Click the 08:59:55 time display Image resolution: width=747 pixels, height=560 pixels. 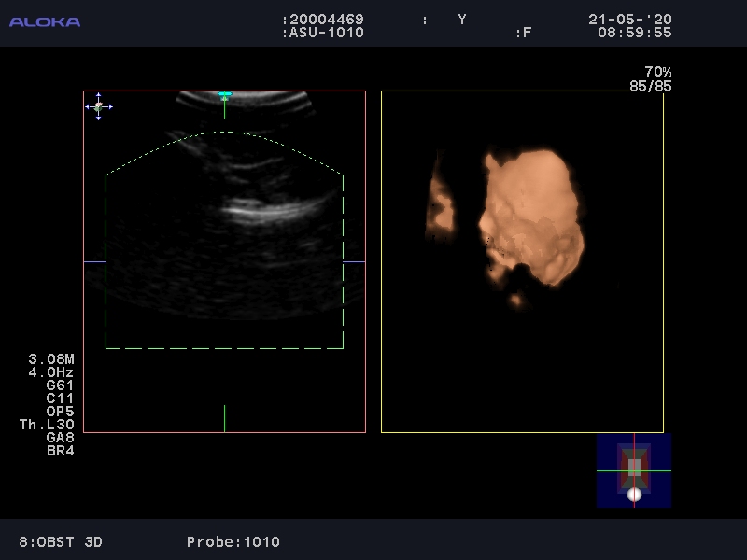point(634,33)
